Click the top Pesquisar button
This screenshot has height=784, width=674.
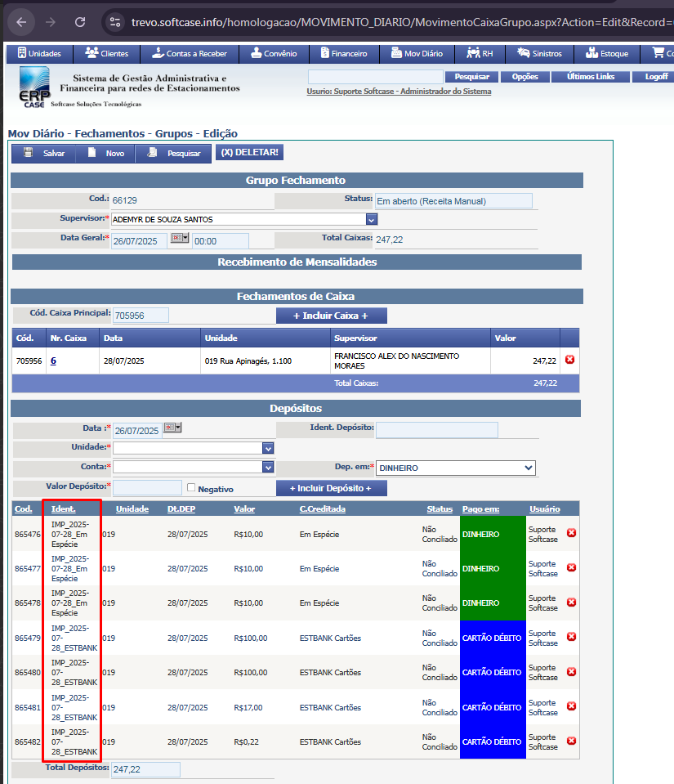click(471, 77)
